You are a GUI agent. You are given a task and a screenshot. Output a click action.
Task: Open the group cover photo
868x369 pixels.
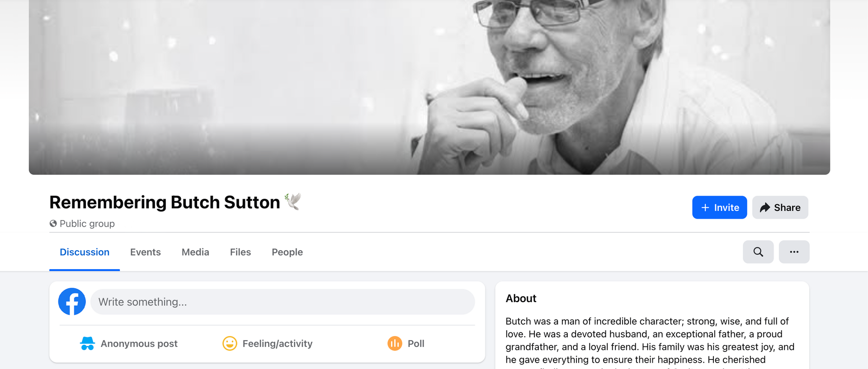point(429,87)
